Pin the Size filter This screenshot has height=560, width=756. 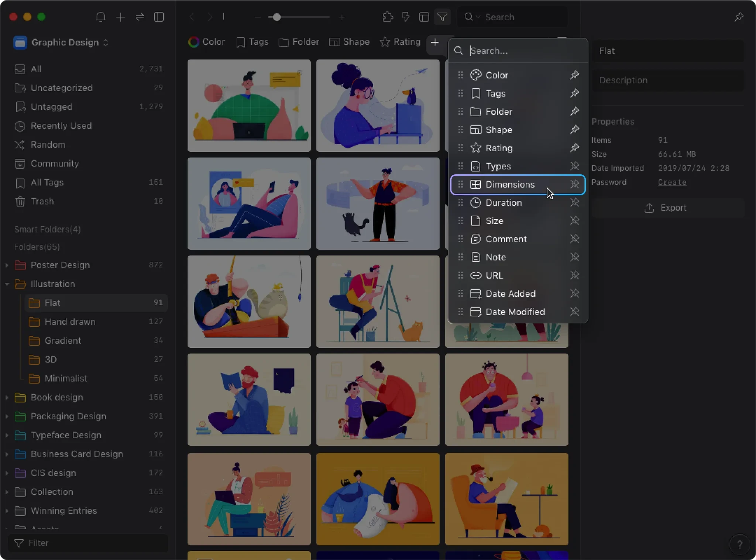[574, 220]
